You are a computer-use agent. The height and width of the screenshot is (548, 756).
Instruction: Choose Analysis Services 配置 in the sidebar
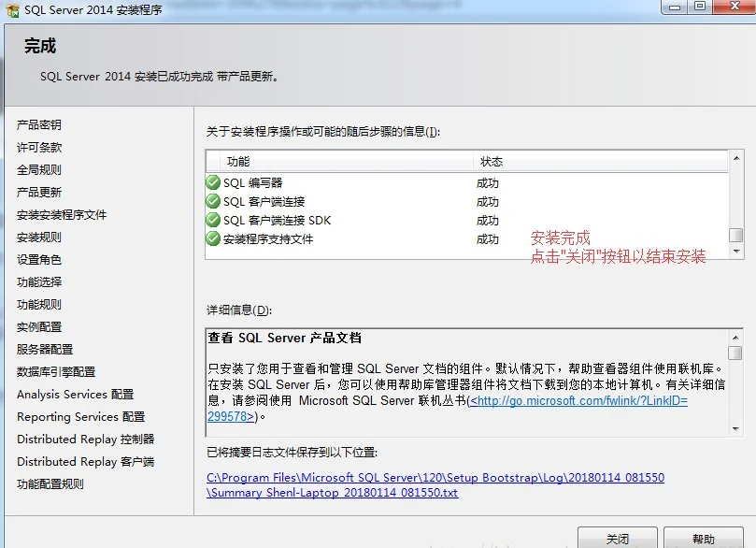[x=75, y=395]
